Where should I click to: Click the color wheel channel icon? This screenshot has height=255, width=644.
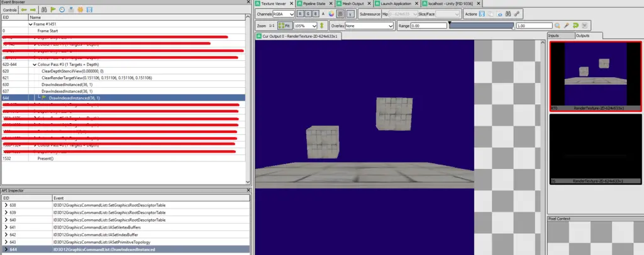pyautogui.click(x=331, y=14)
